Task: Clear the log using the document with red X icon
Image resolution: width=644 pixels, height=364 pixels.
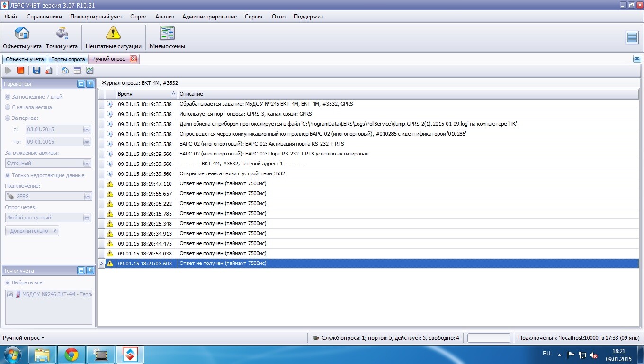Action: [x=49, y=71]
